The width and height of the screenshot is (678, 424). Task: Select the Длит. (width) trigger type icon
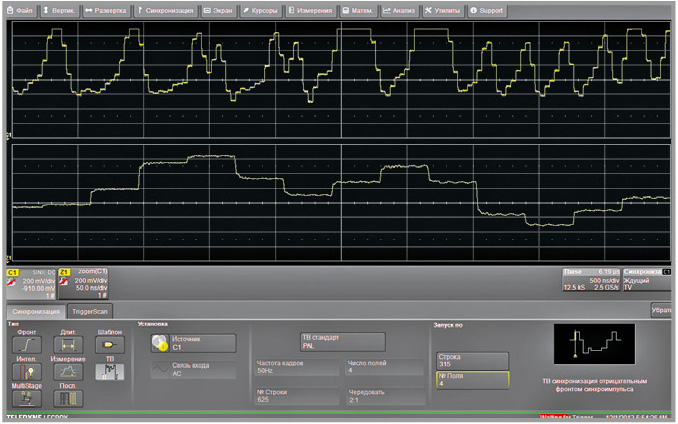tap(67, 345)
